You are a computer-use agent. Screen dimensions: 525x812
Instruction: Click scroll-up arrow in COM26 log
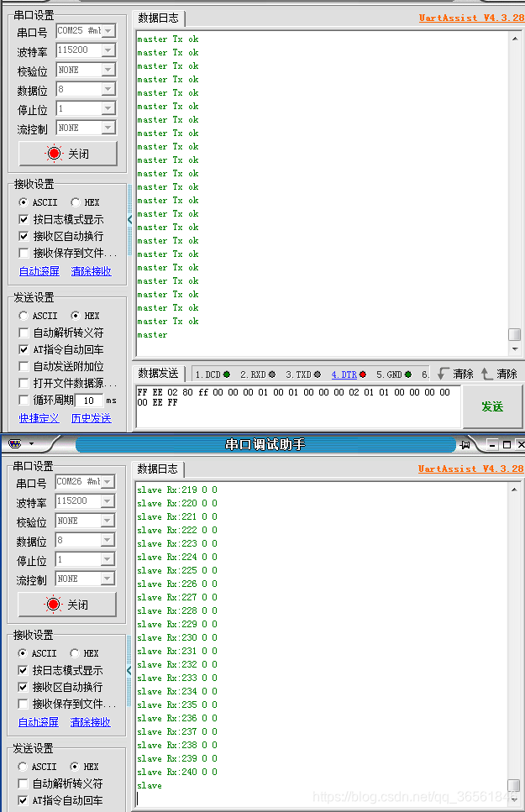[513, 490]
